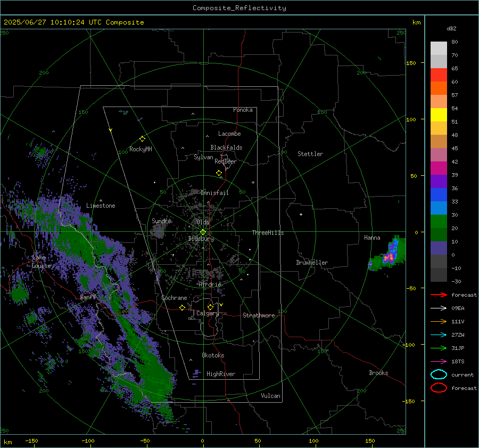Viewport: 479px width, 448px height.
Task: Click the Innisfail label
Action: (214, 193)
